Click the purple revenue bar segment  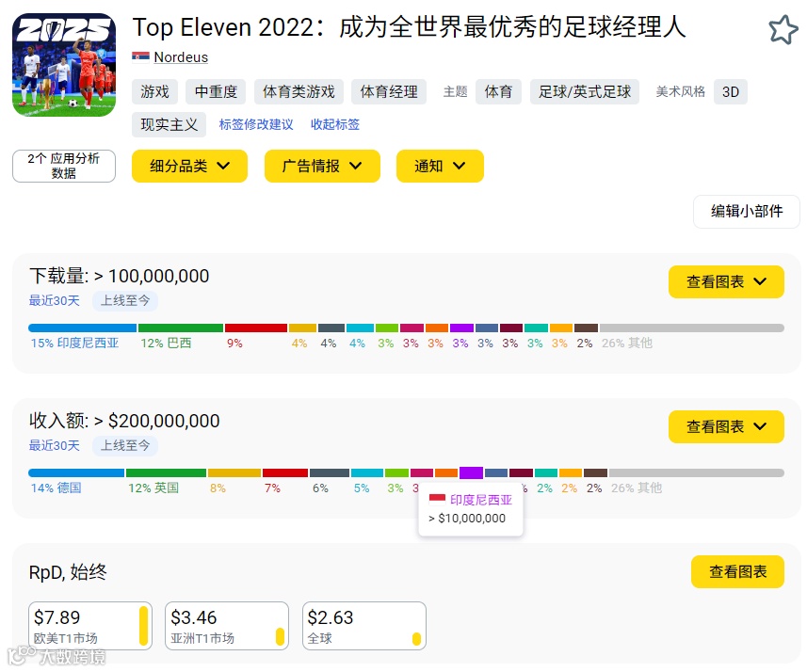click(x=471, y=472)
